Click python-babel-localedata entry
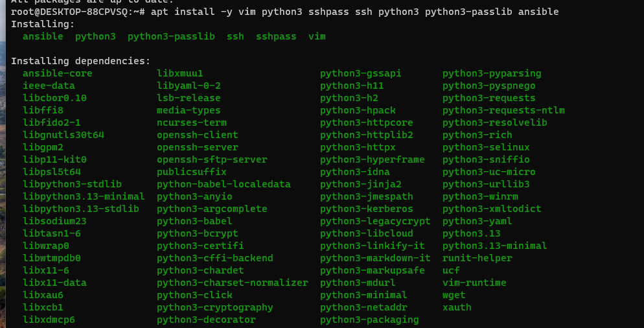The height and width of the screenshot is (328, 644). (224, 185)
